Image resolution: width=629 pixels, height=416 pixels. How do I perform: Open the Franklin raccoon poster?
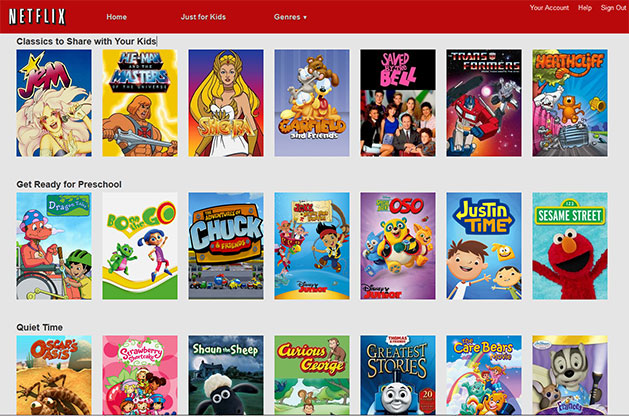click(x=570, y=375)
